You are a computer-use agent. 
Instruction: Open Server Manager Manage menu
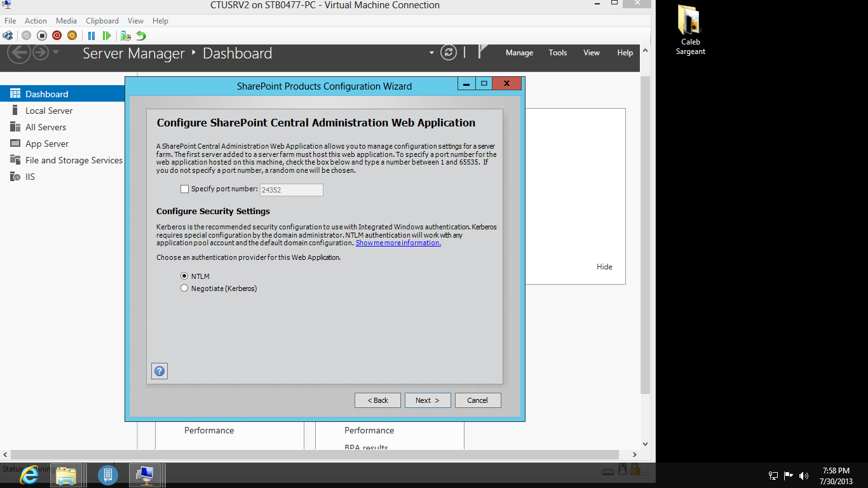tap(519, 53)
